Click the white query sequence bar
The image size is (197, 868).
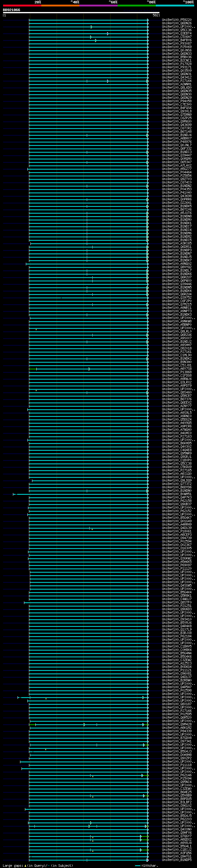[x=81, y=13]
